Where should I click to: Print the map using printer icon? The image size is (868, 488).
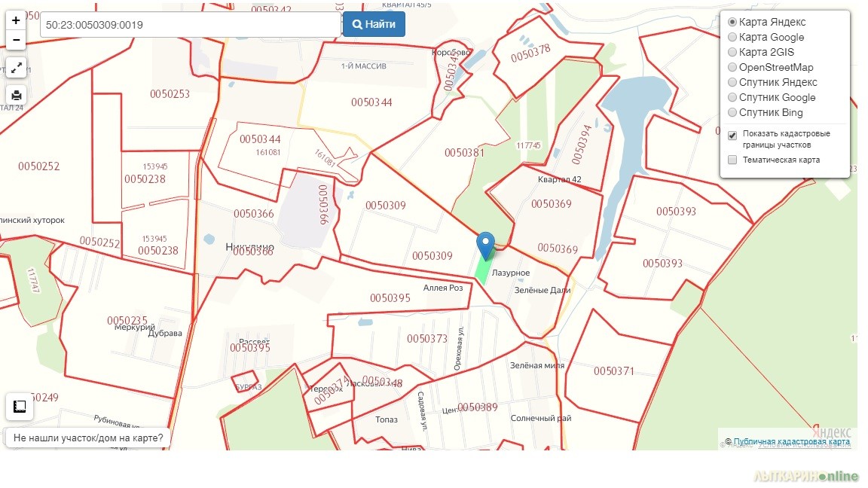(x=16, y=95)
